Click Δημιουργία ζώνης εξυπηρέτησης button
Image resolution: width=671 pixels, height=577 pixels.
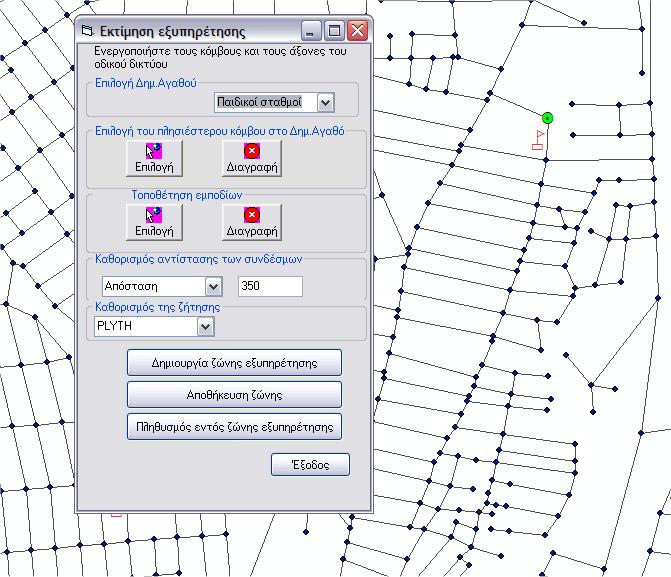pos(234,363)
